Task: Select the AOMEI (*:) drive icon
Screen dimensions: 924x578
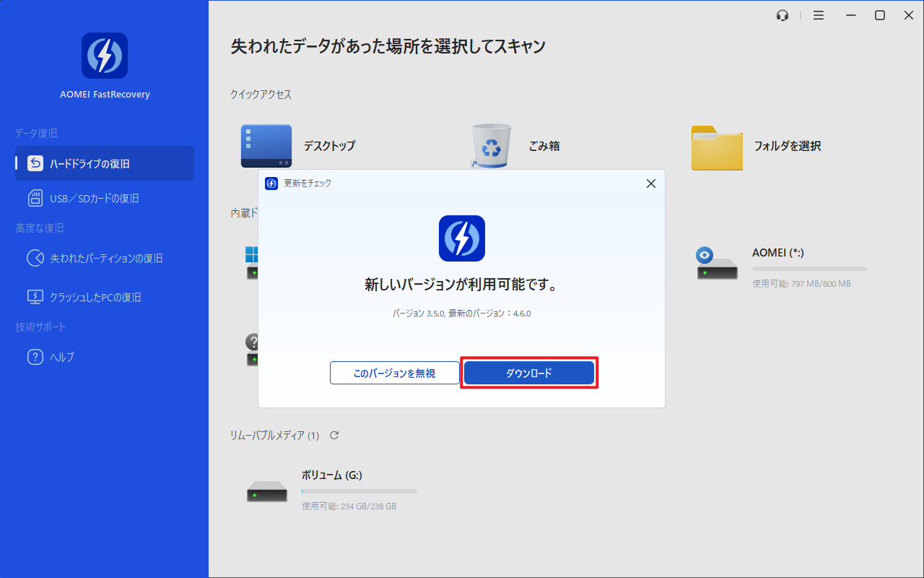Action: pyautogui.click(x=717, y=264)
